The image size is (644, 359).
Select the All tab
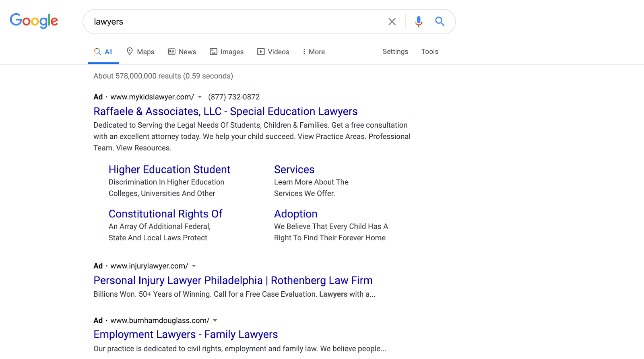click(x=103, y=52)
